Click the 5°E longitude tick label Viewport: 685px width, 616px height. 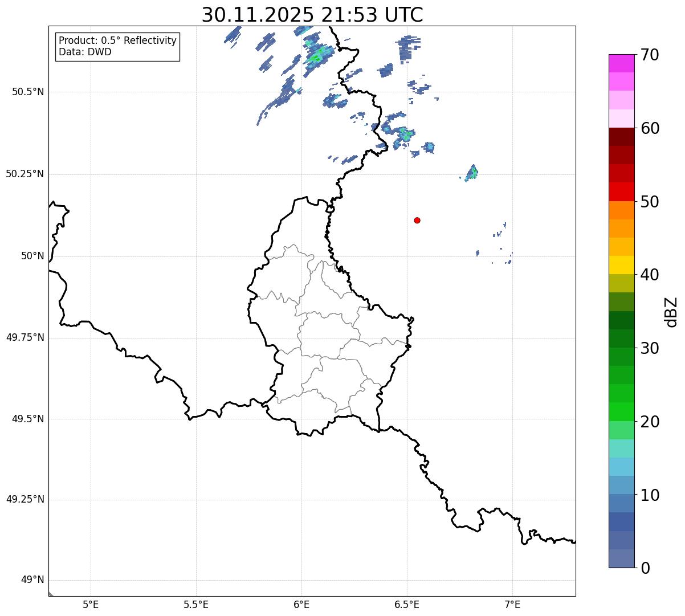pyautogui.click(x=91, y=605)
